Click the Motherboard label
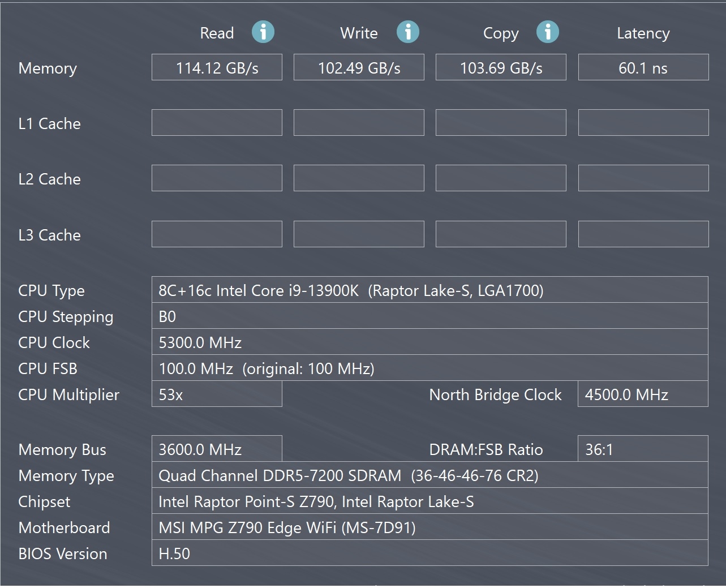The height and width of the screenshot is (588, 726). click(64, 527)
